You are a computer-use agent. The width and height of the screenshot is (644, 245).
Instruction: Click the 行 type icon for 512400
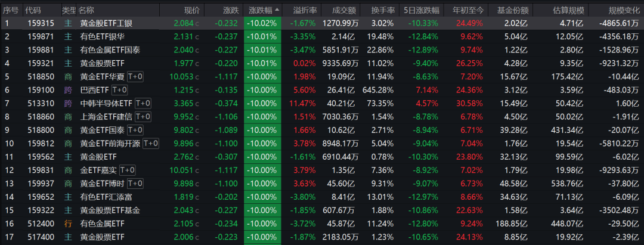coord(68,224)
